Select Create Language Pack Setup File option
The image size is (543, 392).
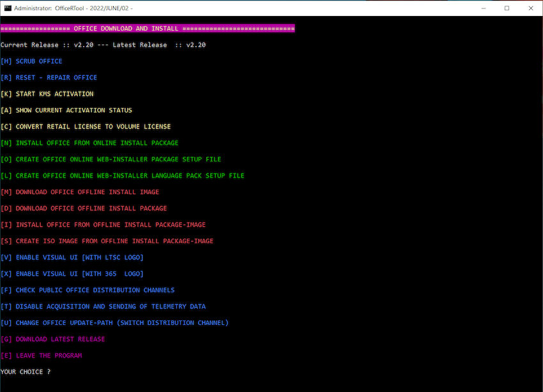(123, 176)
